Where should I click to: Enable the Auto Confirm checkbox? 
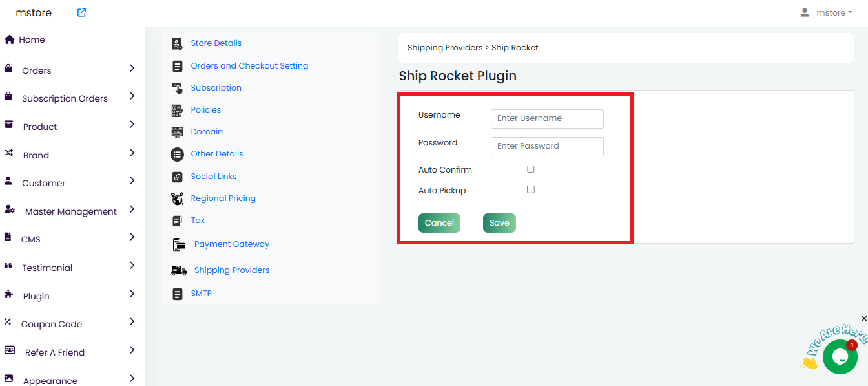(x=531, y=169)
